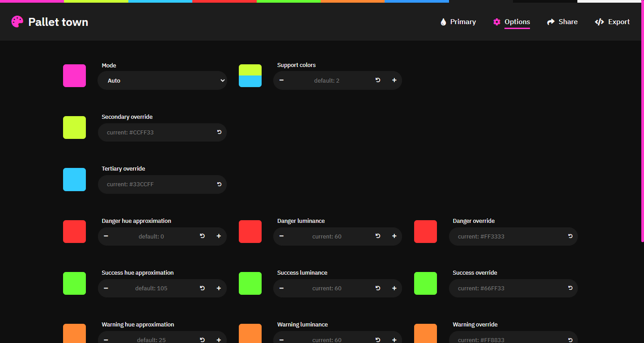This screenshot has height=343, width=644.
Task: Click the droplet icon beside Primary
Action: tap(444, 21)
